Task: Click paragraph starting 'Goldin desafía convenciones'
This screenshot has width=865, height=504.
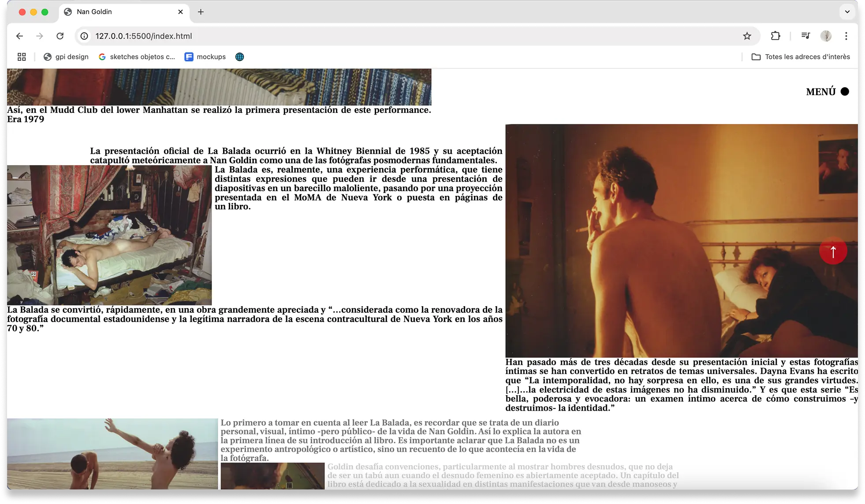Action: (x=503, y=475)
